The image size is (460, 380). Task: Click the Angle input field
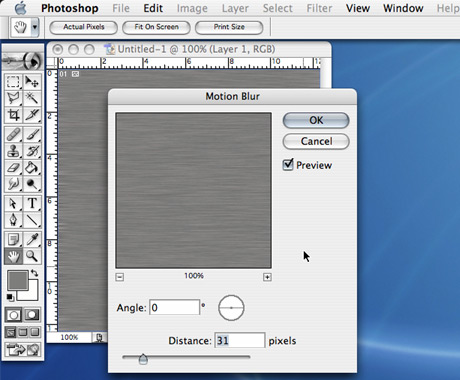tap(174, 307)
